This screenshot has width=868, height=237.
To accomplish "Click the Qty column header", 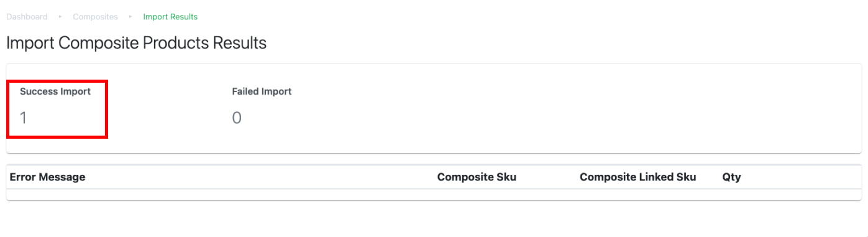I will click(x=732, y=177).
